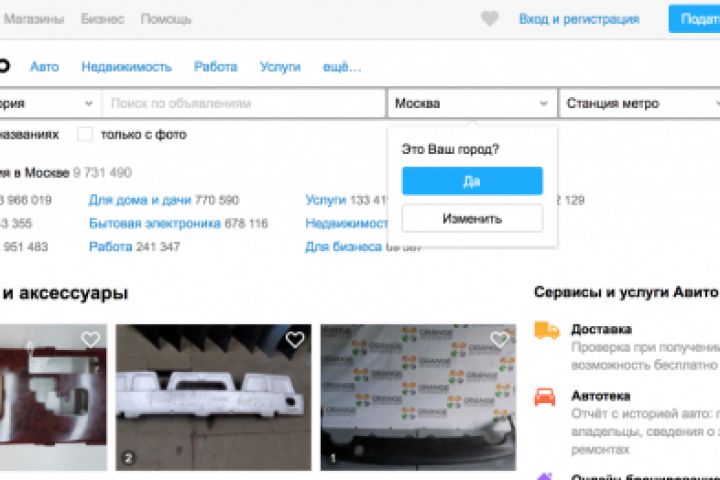Open the orange-patterned wrapped item photo

(418, 397)
